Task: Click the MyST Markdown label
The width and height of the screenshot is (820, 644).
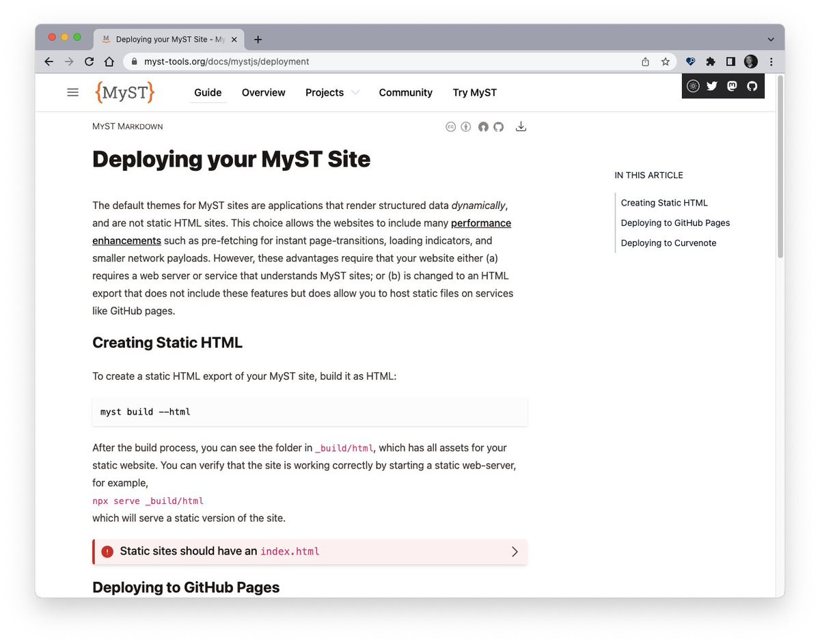Action: pyautogui.click(x=128, y=126)
